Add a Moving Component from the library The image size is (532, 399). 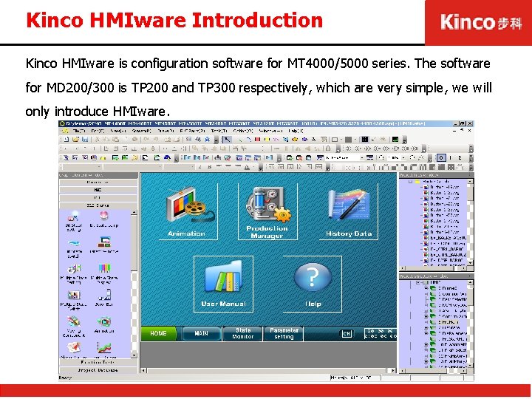74,327
